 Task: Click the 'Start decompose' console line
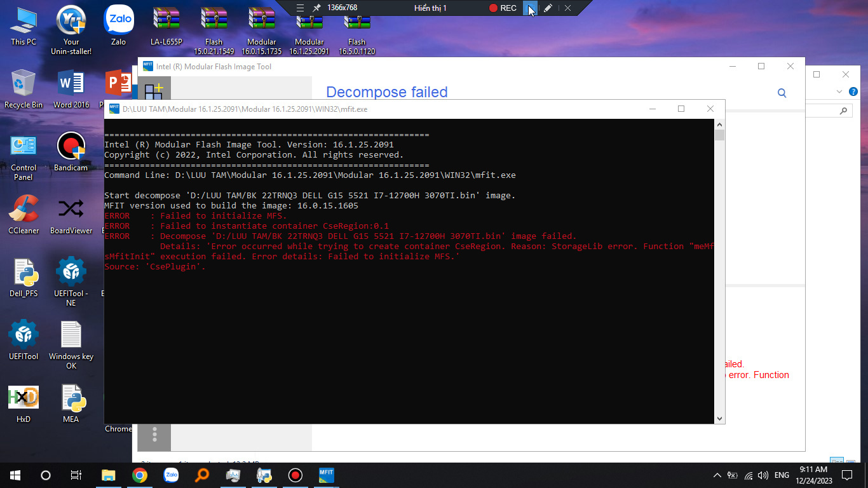coord(310,196)
